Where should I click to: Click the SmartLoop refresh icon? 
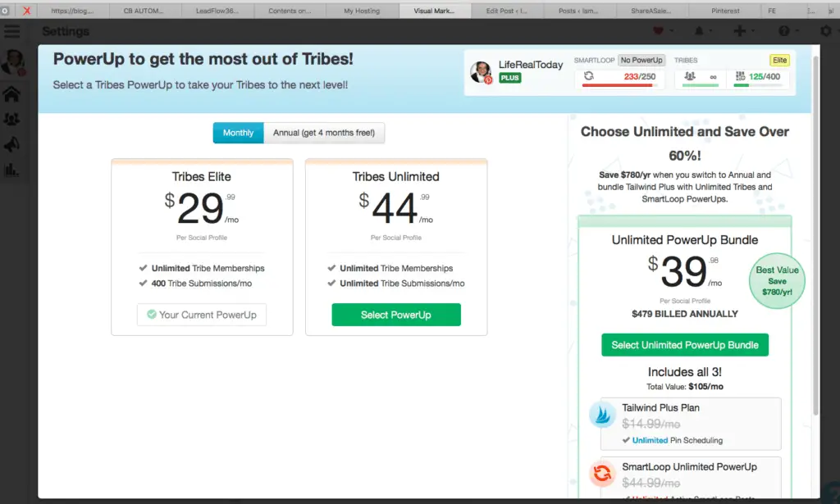pyautogui.click(x=589, y=76)
